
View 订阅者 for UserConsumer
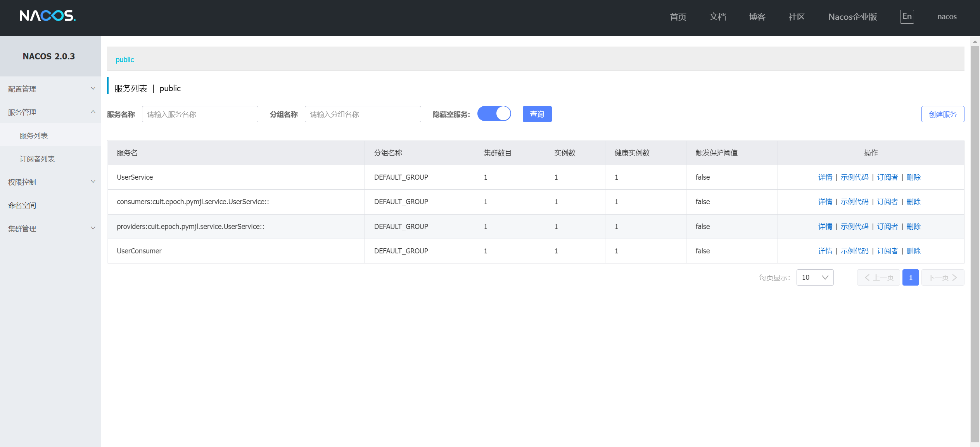[887, 251]
